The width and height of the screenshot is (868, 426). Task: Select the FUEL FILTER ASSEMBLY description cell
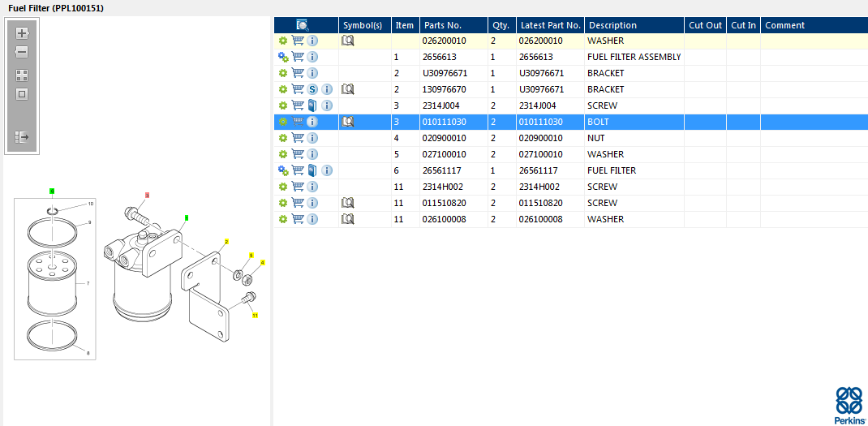tap(634, 57)
